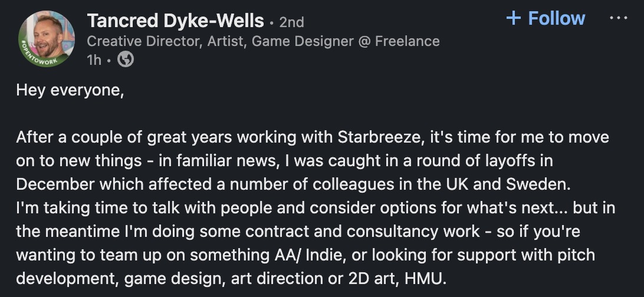Click the plus icon beside Follow
The width and height of the screenshot is (644, 297).
514,18
